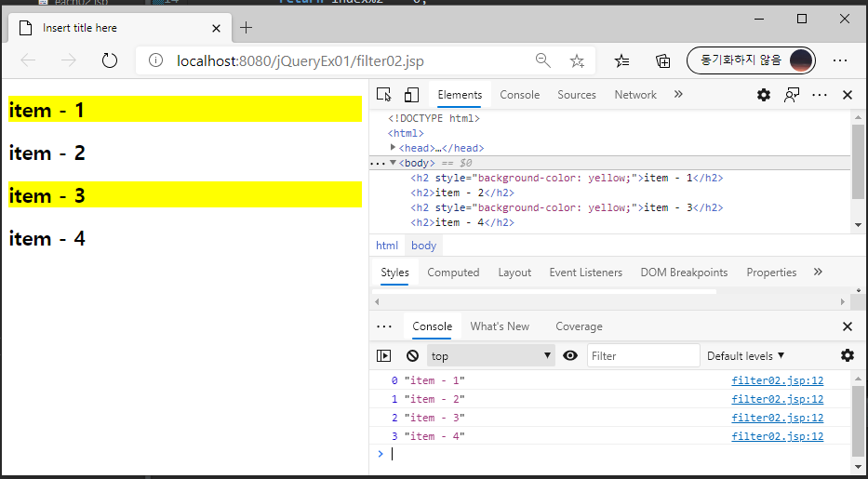Screen dimensions: 868x479
Task: Select html in the breadcrumb
Action: [387, 245]
